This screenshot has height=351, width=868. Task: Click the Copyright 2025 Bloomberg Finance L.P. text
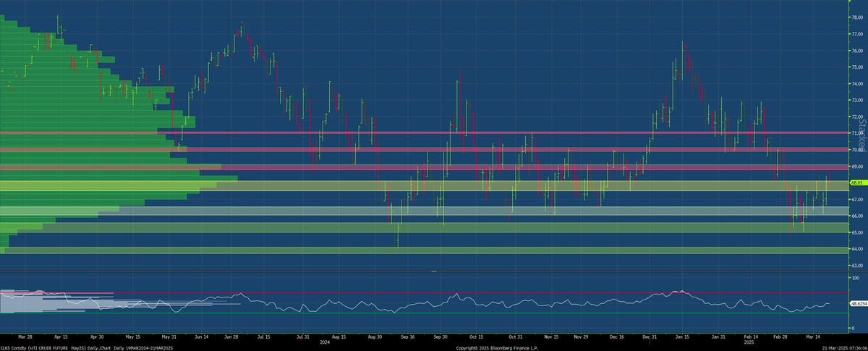tap(498, 347)
